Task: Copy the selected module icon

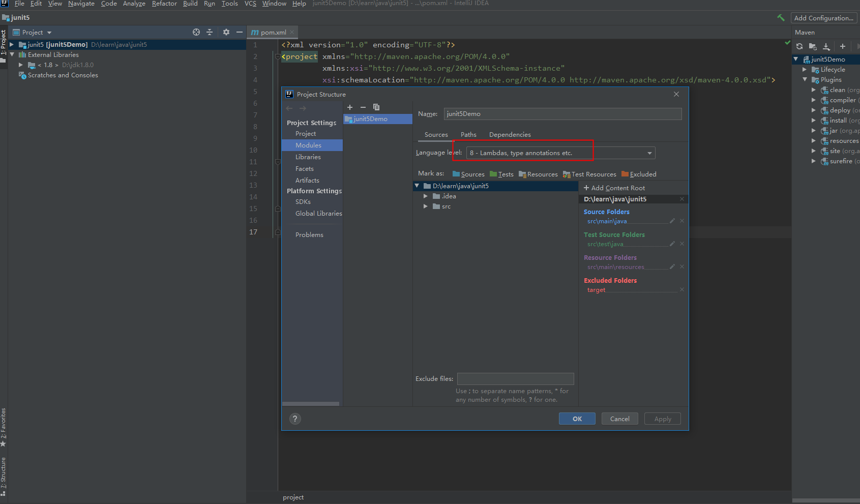Action: point(376,107)
